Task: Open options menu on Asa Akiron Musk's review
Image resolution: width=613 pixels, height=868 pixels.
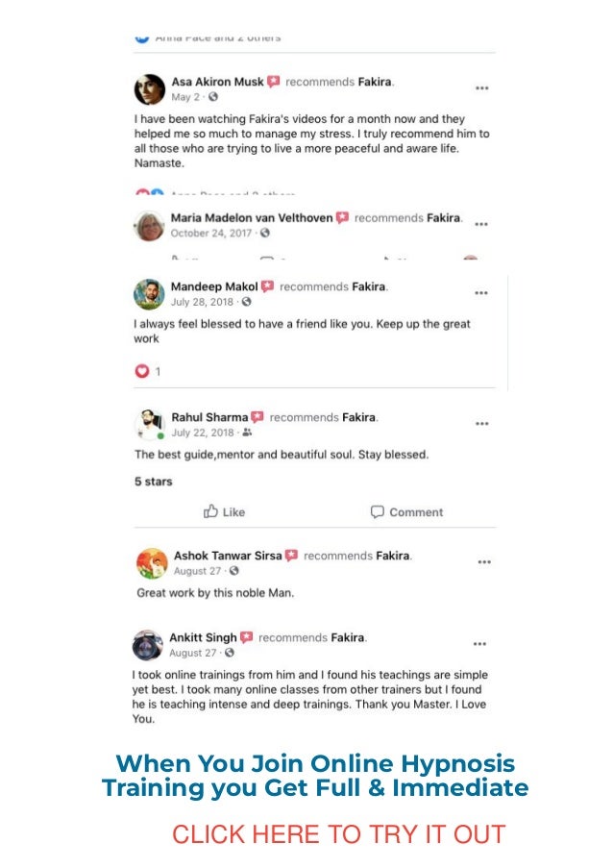Action: pyautogui.click(x=482, y=88)
